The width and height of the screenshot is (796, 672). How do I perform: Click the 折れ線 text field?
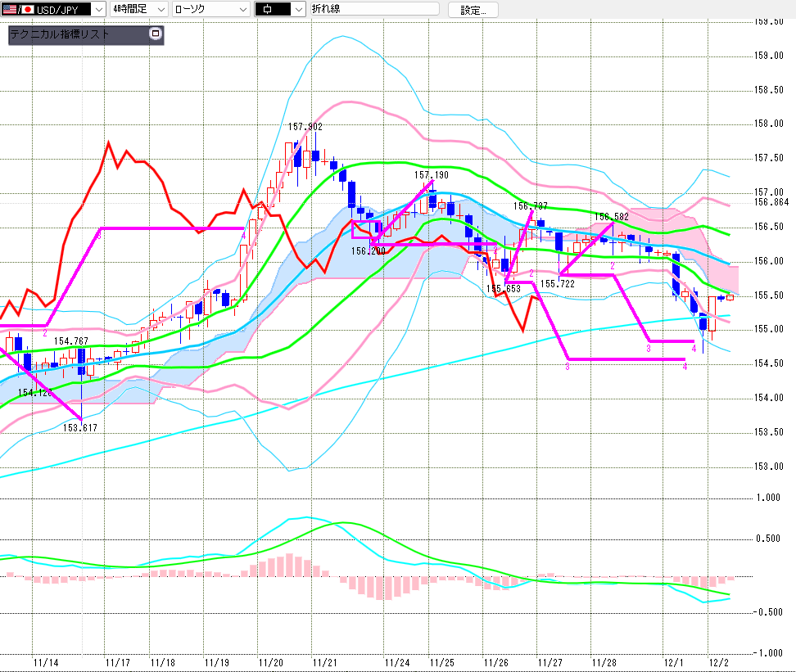tap(373, 10)
